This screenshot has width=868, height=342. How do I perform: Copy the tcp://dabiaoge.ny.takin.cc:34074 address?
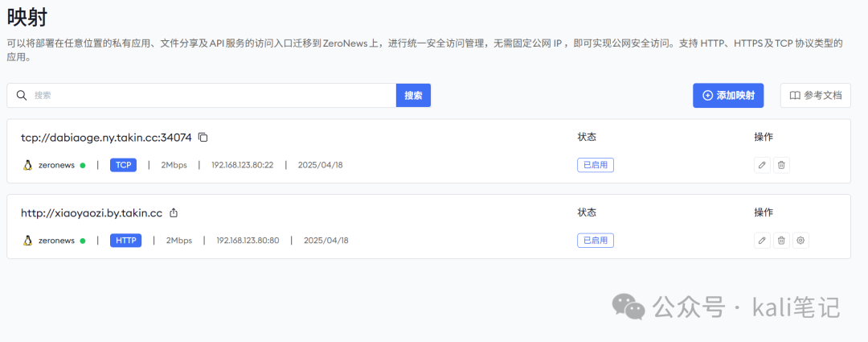pyautogui.click(x=203, y=138)
